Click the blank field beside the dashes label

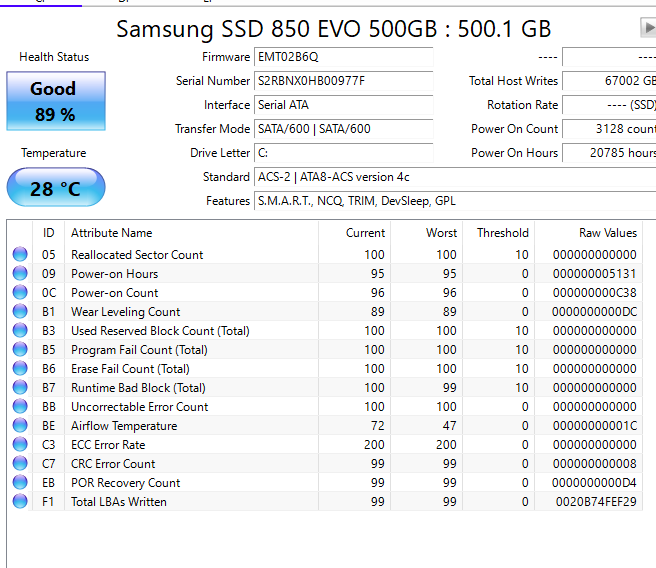pos(609,57)
